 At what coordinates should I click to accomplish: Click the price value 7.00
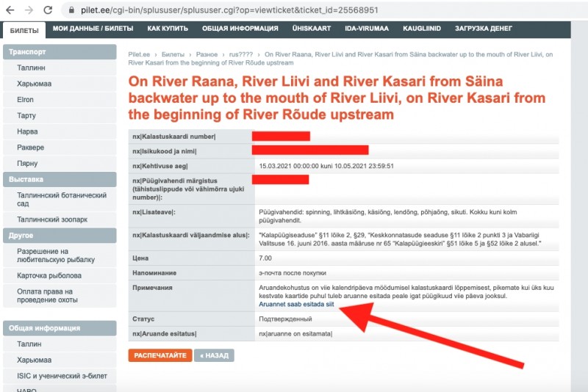click(265, 258)
